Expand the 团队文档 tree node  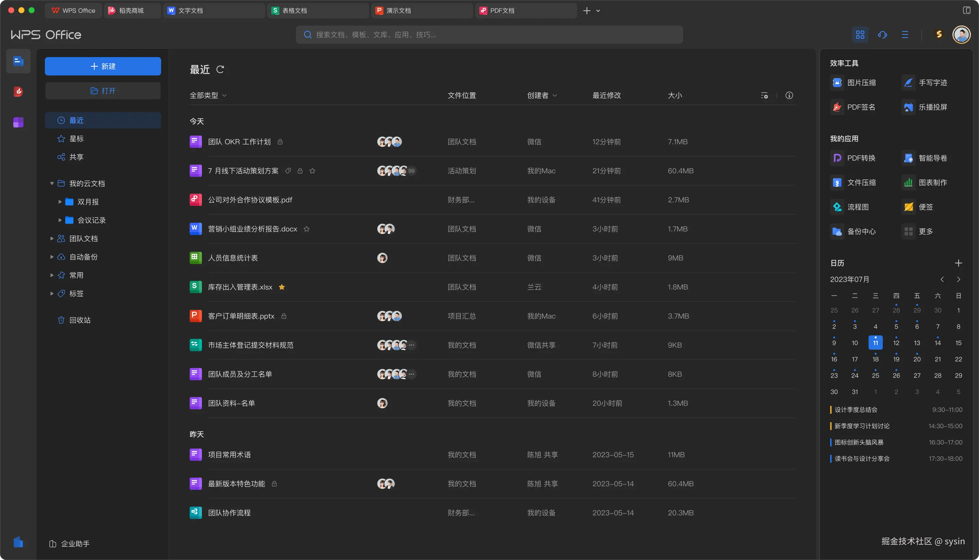(52, 239)
